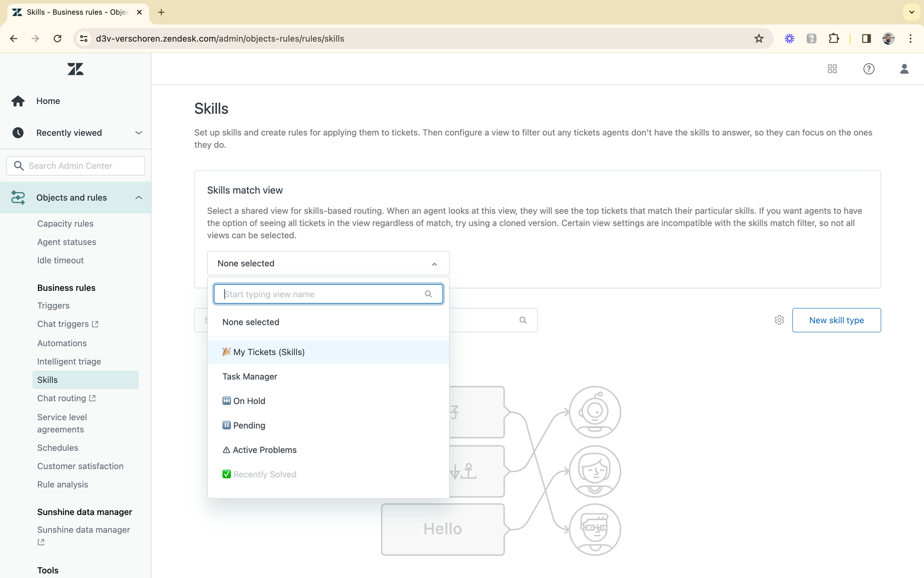This screenshot has width=924, height=578.
Task: Open the user profile icon
Action: [x=904, y=69]
